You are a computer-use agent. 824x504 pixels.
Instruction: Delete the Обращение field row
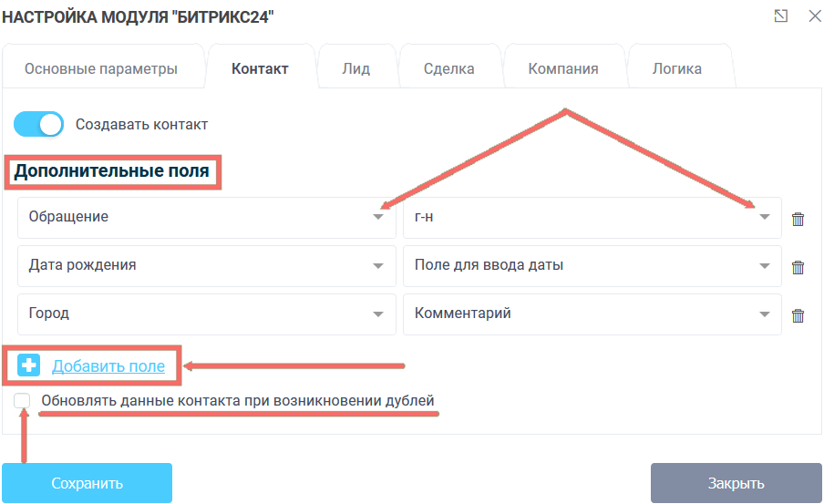798,219
